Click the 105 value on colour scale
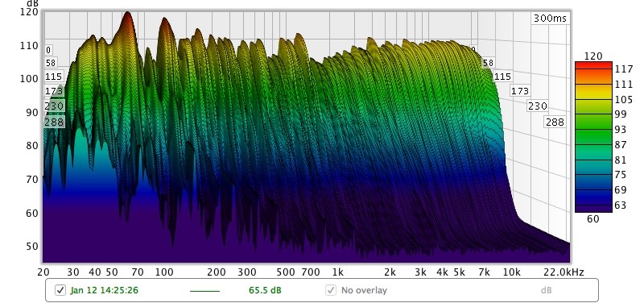 tap(624, 99)
